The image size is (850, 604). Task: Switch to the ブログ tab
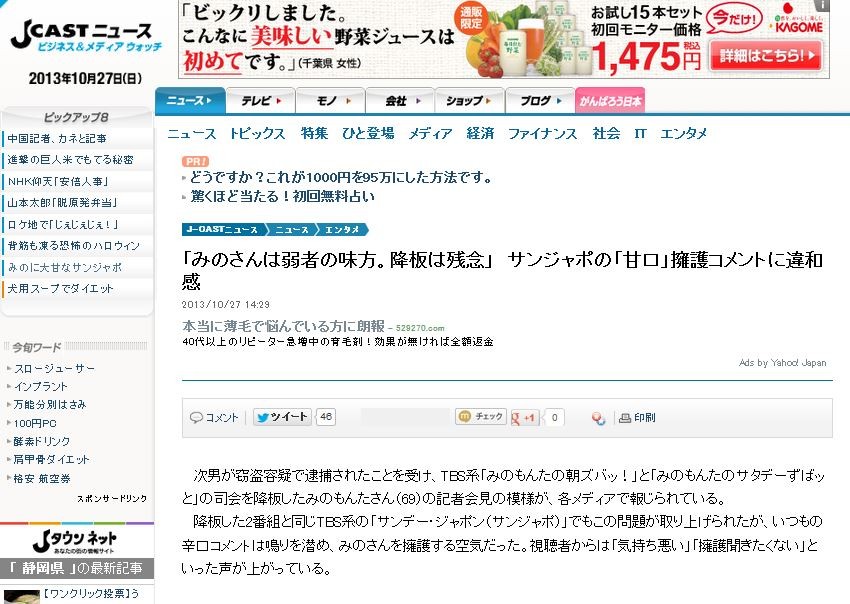pyautogui.click(x=540, y=101)
